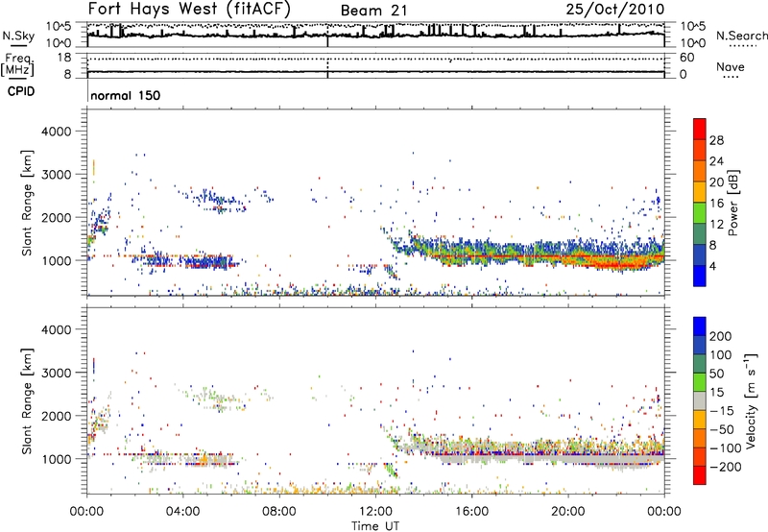Click the '08:00' time axis tick label
The width and height of the screenshot is (768, 532).
point(279,512)
